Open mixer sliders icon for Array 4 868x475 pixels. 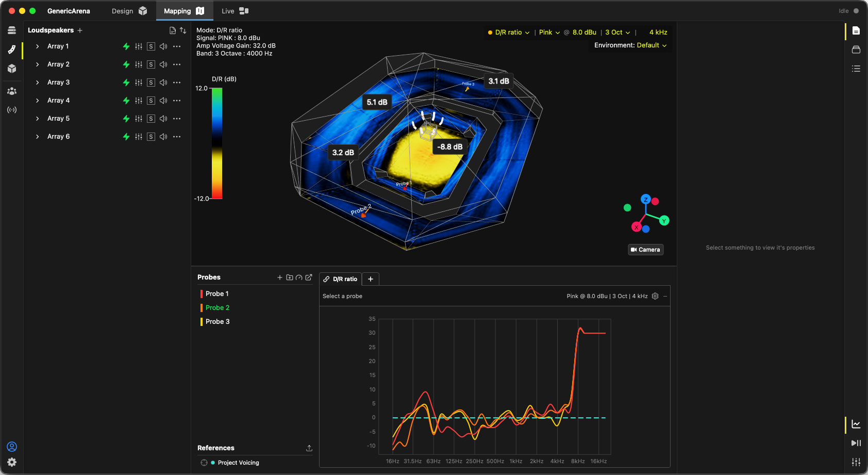pyautogui.click(x=139, y=101)
